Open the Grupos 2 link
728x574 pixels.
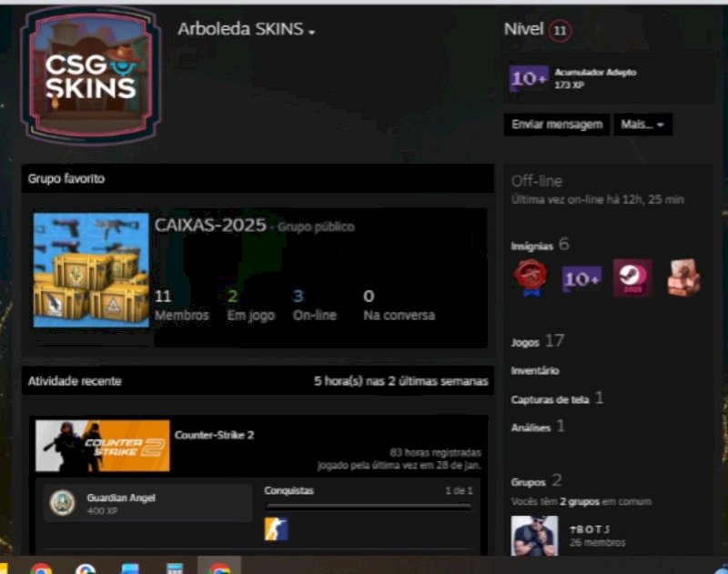(x=536, y=480)
